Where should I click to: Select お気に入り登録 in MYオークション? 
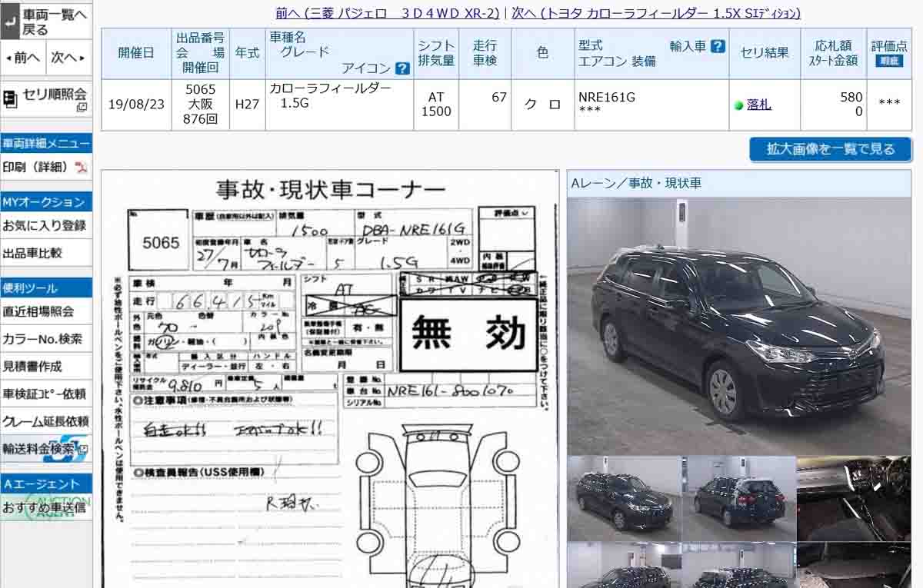[x=46, y=226]
